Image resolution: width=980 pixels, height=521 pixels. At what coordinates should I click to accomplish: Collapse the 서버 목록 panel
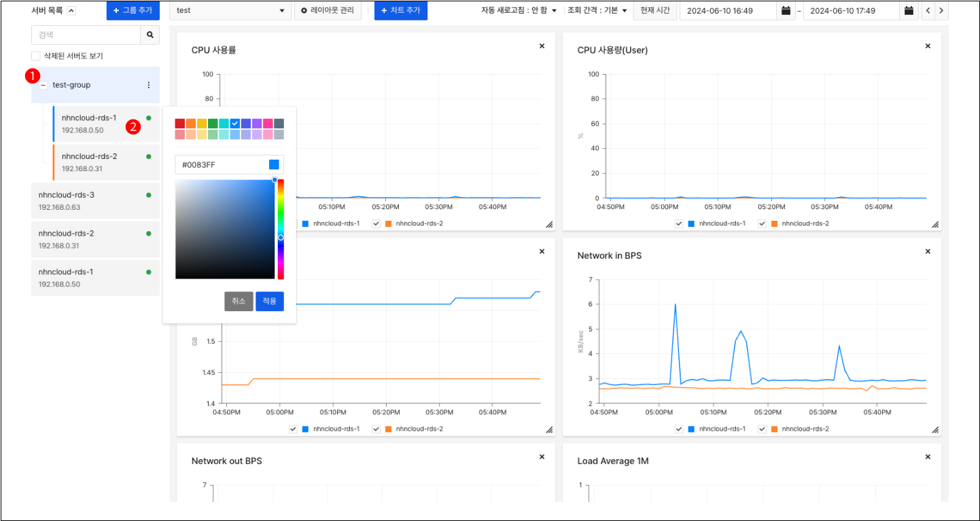pyautogui.click(x=72, y=11)
